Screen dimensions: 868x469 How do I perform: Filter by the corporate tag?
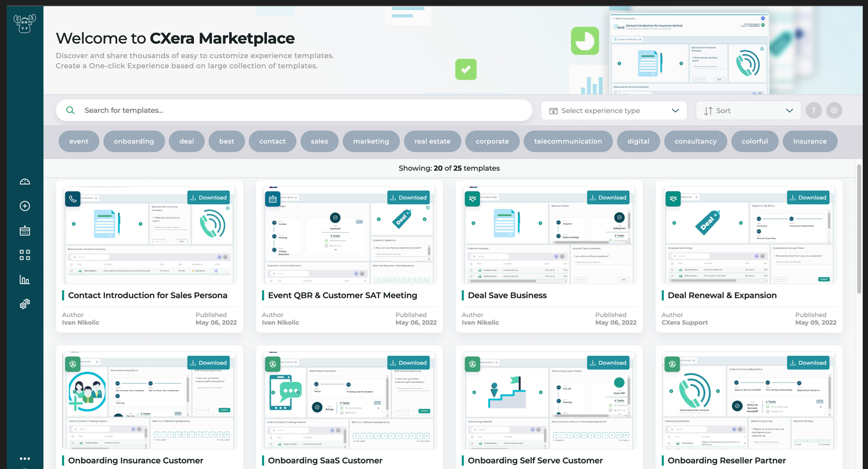(492, 142)
